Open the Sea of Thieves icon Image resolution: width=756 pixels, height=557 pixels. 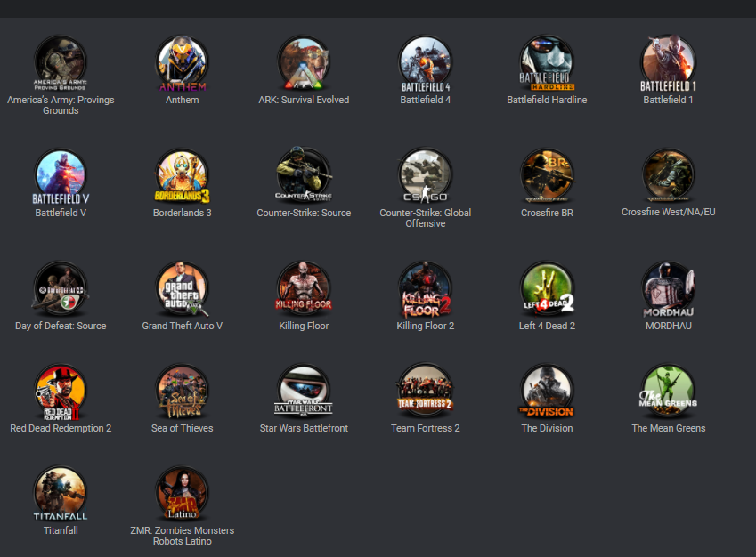[x=183, y=392]
